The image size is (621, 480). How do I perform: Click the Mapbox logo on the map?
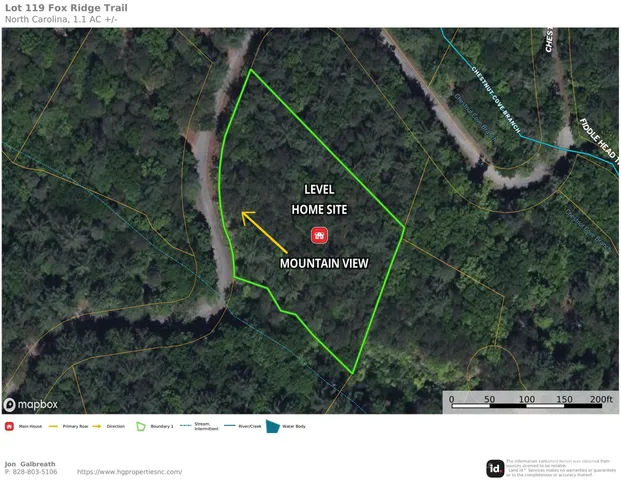(30, 404)
